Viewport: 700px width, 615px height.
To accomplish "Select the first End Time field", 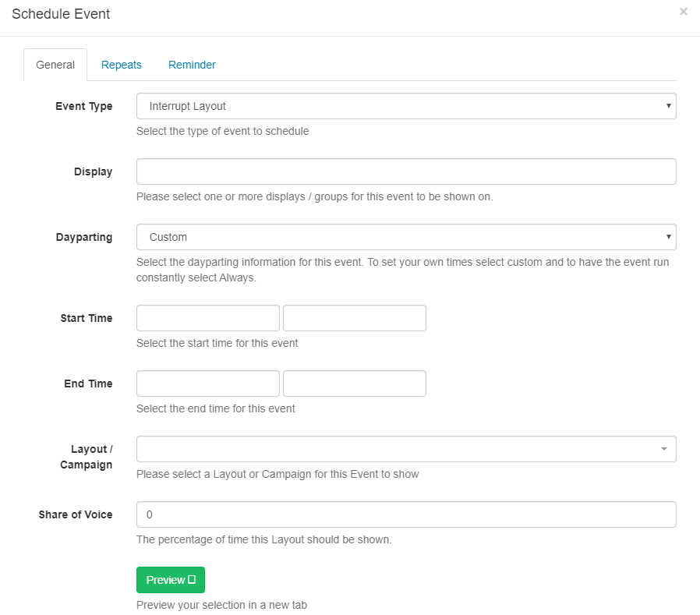I will point(208,383).
